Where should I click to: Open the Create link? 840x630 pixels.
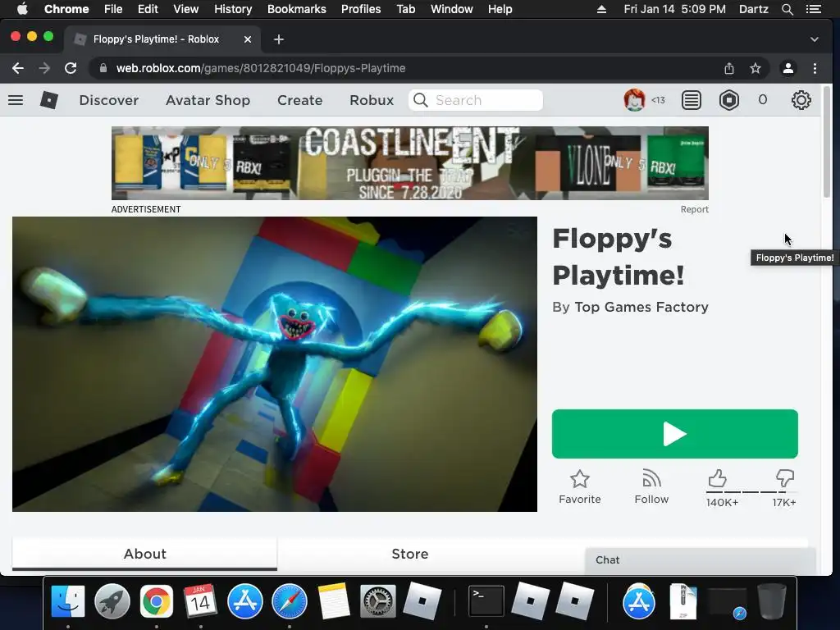[x=300, y=100]
